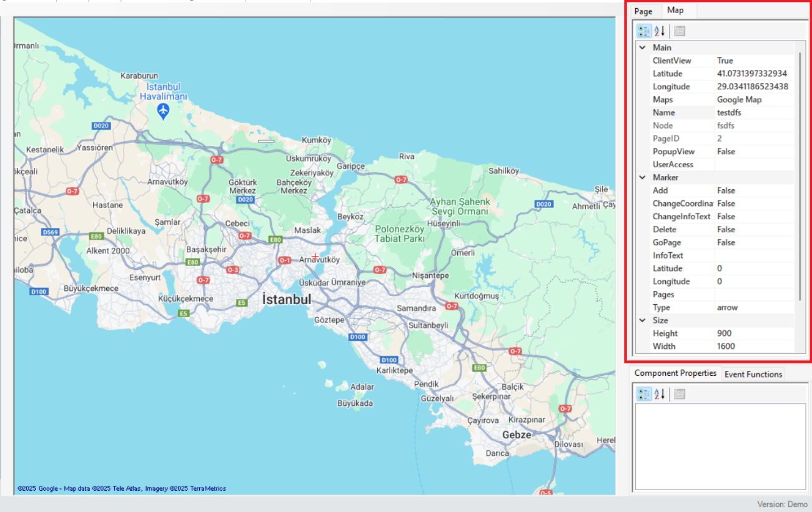
Task: Click the empty InfoText value field
Action: (x=755, y=255)
